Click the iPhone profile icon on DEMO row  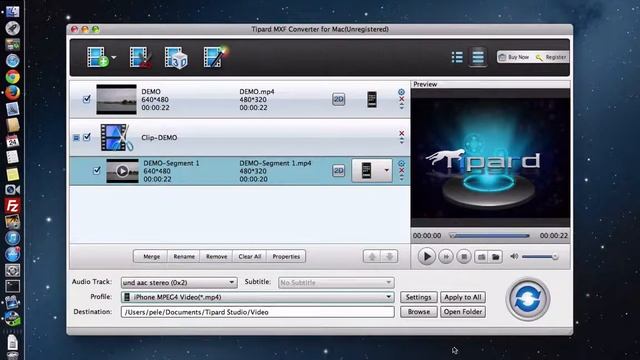pyautogui.click(x=372, y=99)
